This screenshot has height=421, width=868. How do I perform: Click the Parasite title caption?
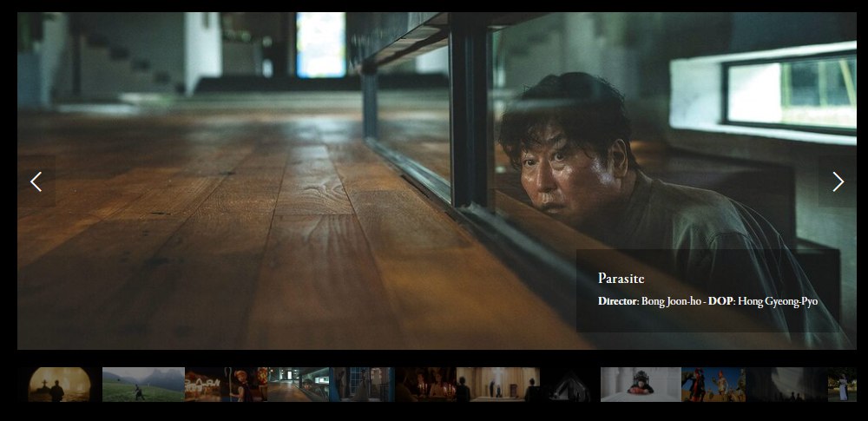(x=621, y=278)
